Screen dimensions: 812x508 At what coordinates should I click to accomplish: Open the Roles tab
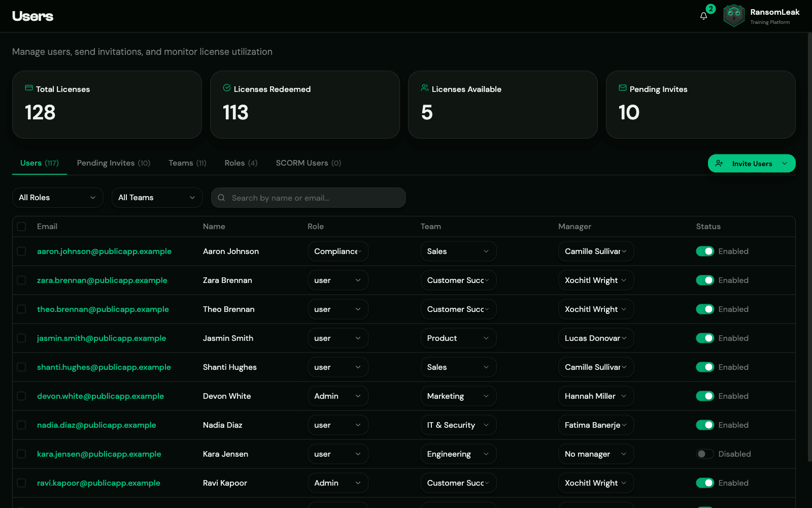[241, 163]
